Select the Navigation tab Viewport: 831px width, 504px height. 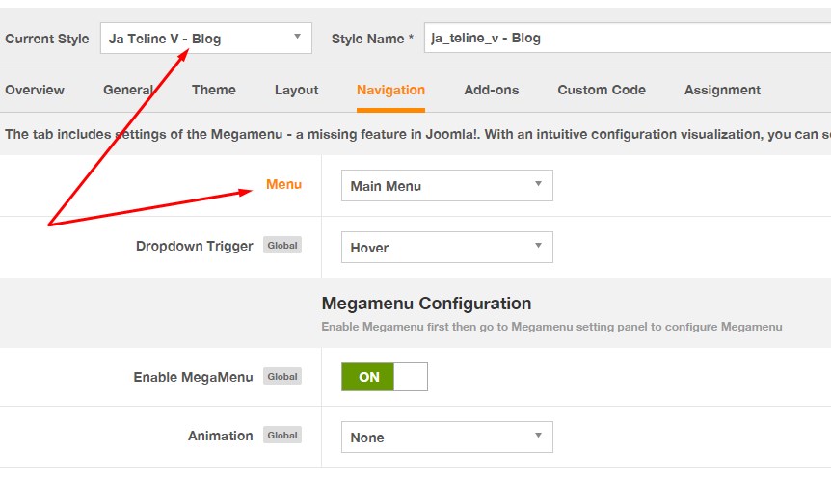tap(390, 91)
